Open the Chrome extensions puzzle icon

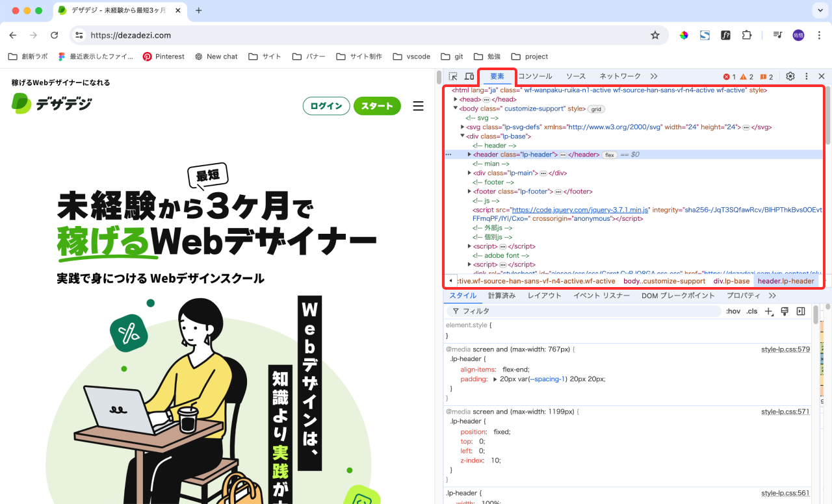pyautogui.click(x=746, y=35)
